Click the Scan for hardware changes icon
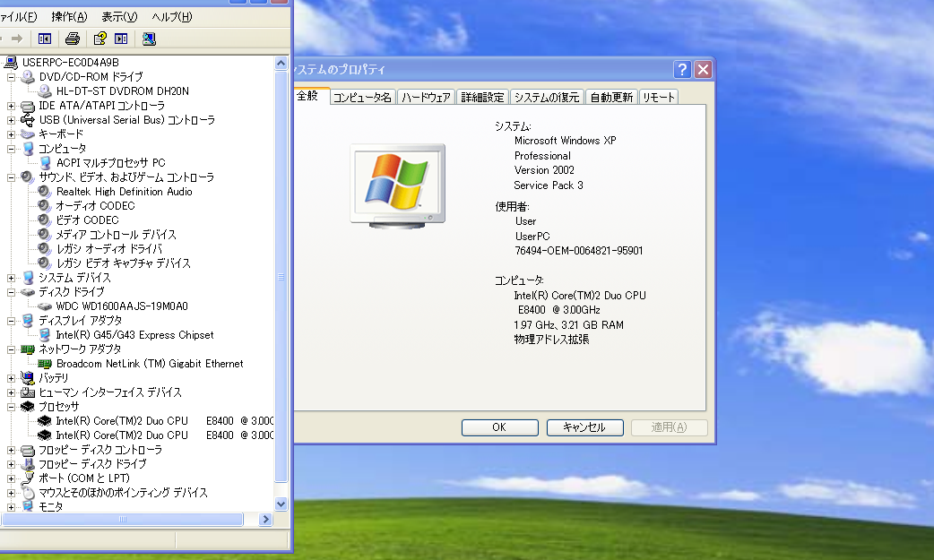 pos(148,39)
